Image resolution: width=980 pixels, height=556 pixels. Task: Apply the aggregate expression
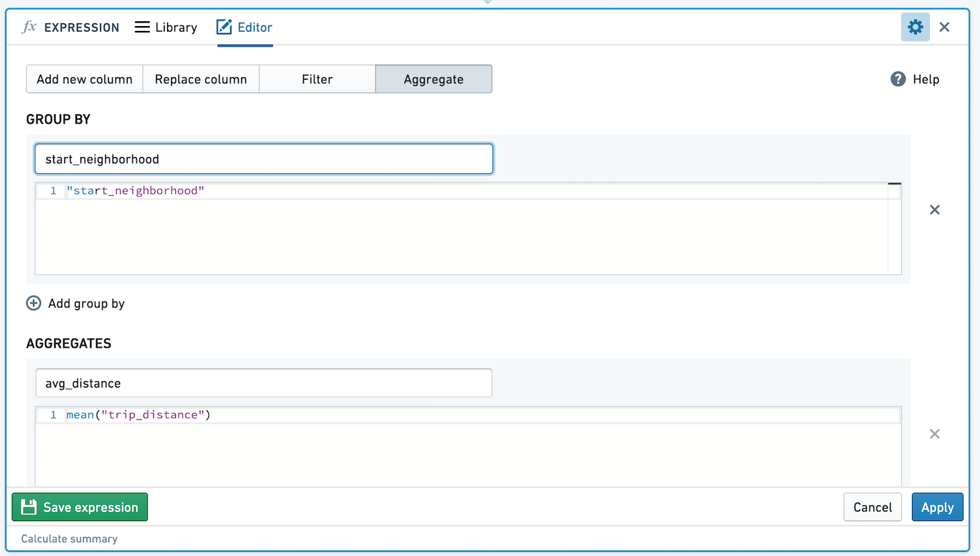[x=937, y=507]
